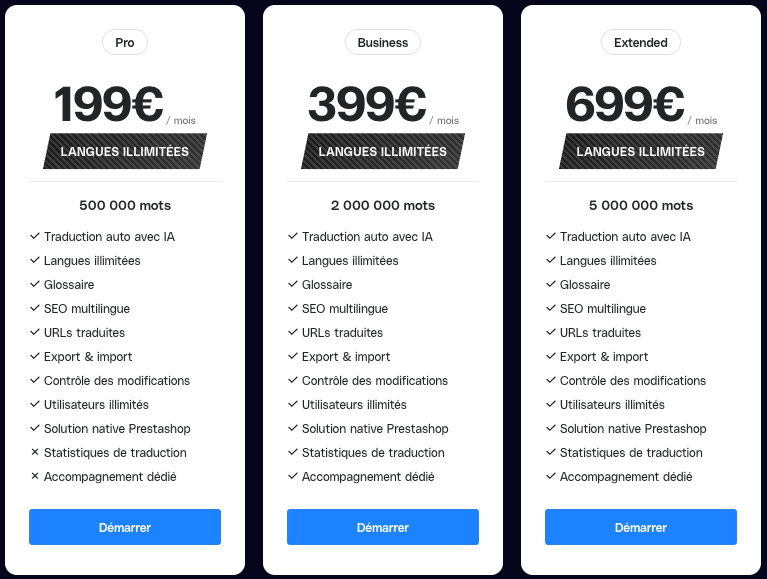This screenshot has width=767, height=579.
Task: Click the checkmark beside Business URLs traduites
Action: click(x=293, y=333)
